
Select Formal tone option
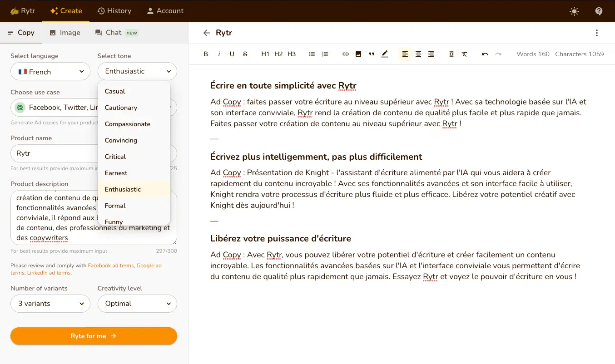(x=134, y=206)
